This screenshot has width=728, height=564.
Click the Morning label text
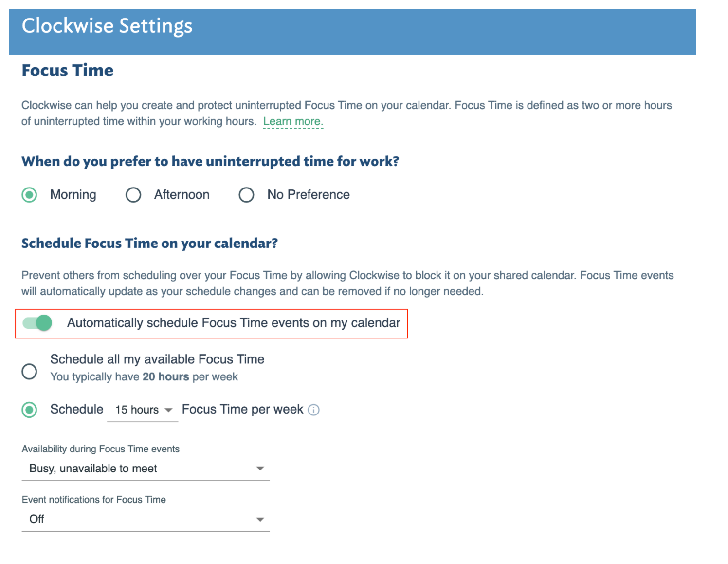[73, 195]
